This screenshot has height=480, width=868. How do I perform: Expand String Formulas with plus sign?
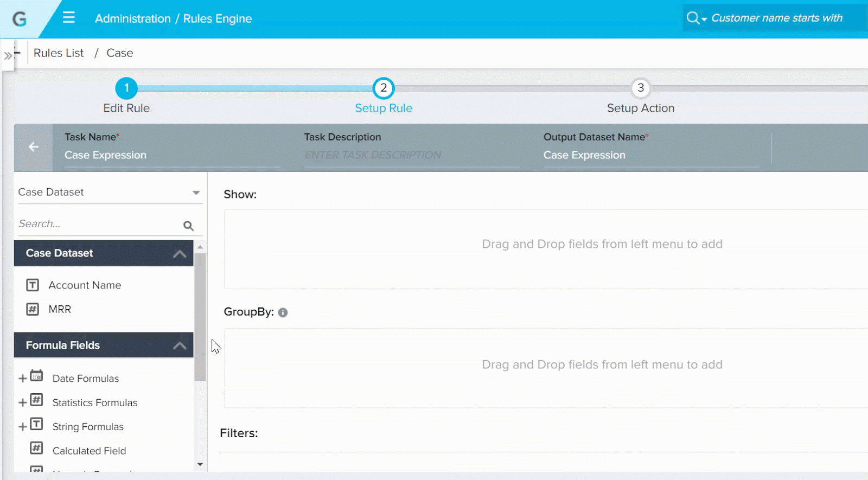(x=23, y=427)
